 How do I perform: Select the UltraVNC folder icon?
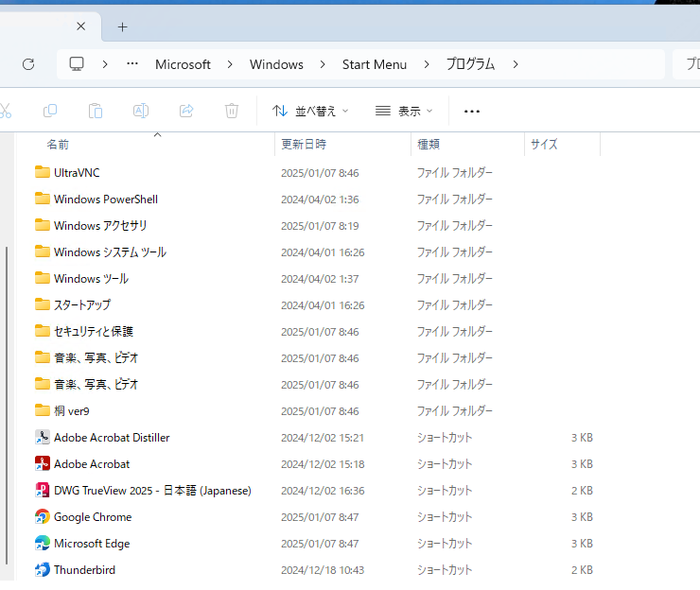[x=43, y=172]
